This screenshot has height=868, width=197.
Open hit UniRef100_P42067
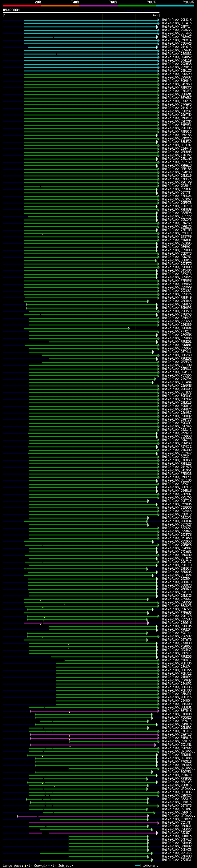[177, 37]
